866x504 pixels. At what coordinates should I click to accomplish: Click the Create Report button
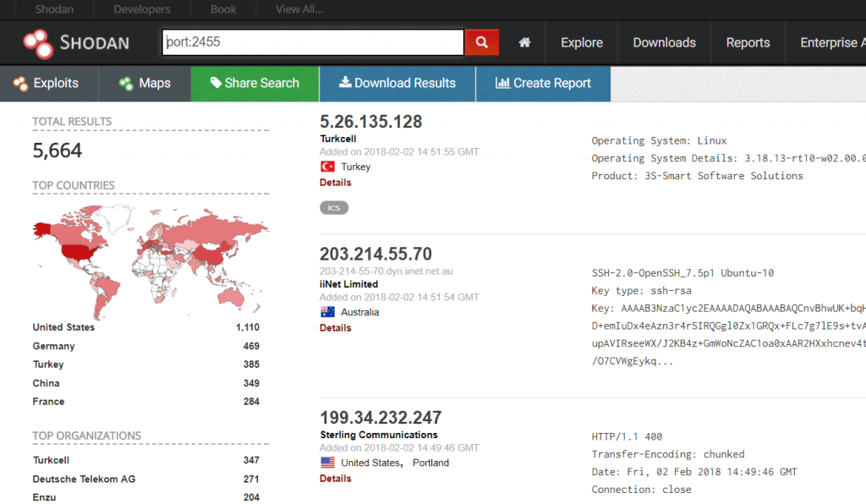tap(544, 84)
